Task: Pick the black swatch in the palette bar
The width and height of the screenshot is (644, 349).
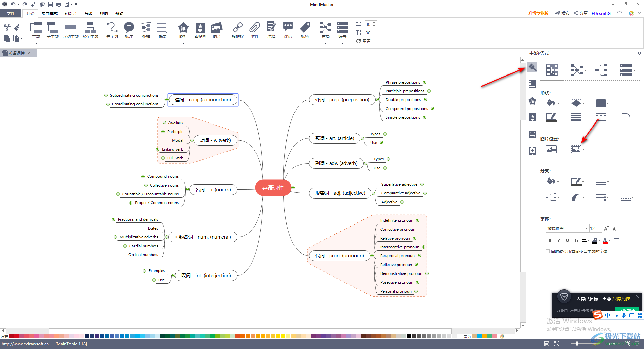Action: coord(409,336)
